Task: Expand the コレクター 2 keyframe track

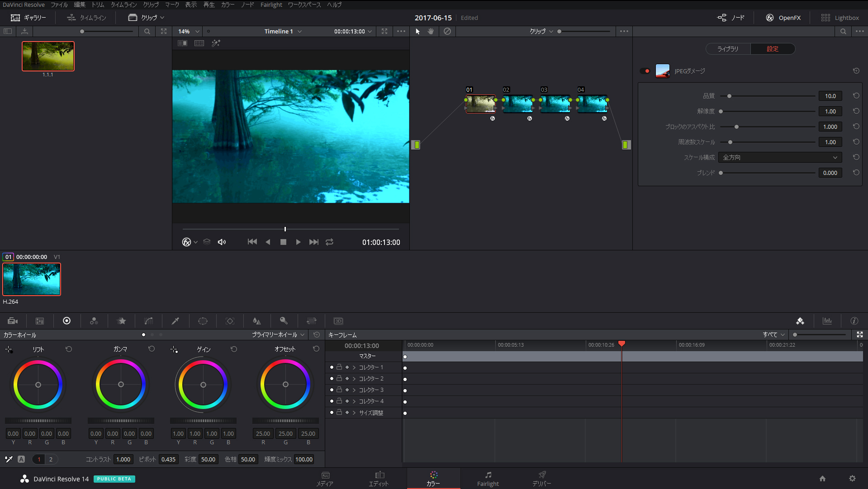Action: tap(354, 379)
